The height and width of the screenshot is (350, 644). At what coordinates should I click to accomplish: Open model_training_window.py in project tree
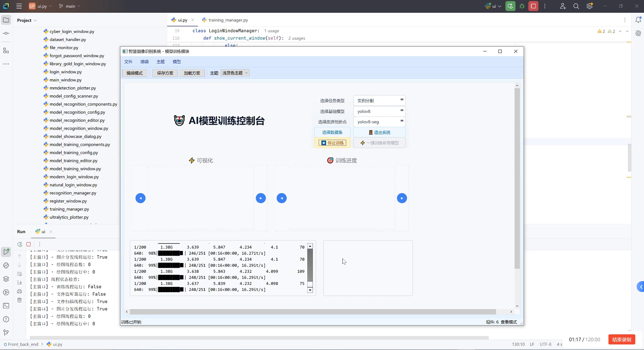75,169
